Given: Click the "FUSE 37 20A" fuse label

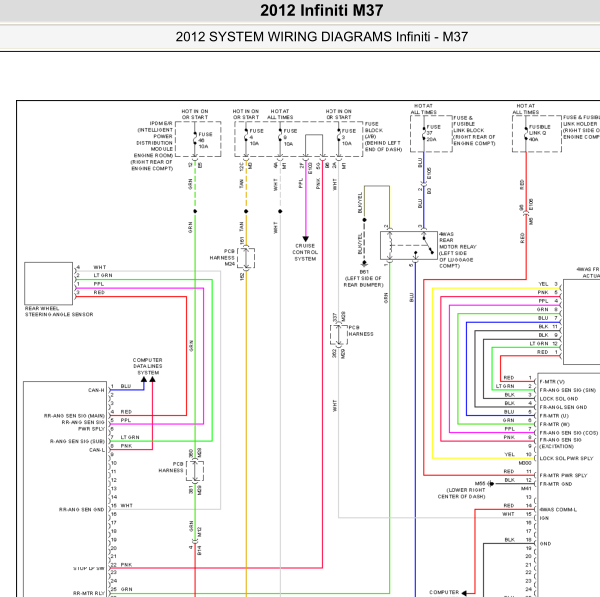Looking at the screenshot, I should (433, 133).
